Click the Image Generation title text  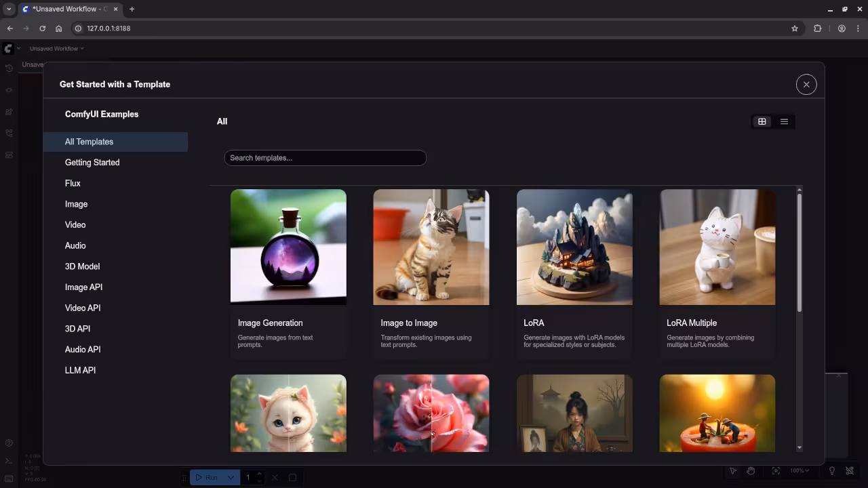click(x=270, y=323)
